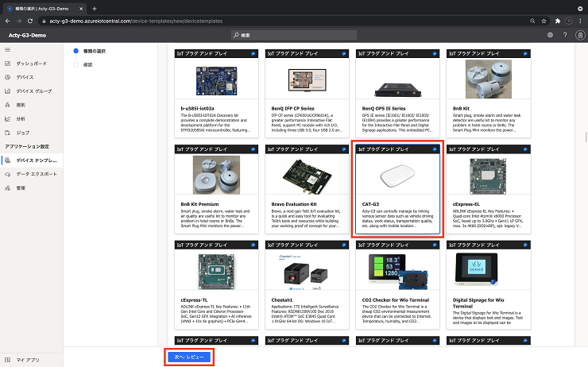Select the cExpress-EL board image
Viewport: 588px width, 367px height.
(488, 176)
